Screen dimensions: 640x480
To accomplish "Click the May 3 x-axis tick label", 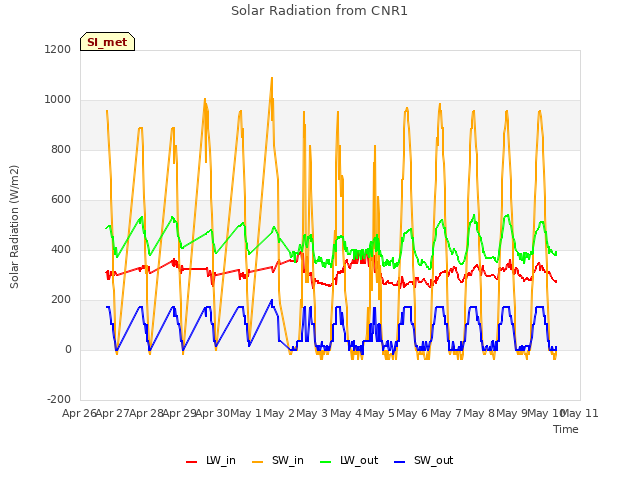I will [x=312, y=413].
